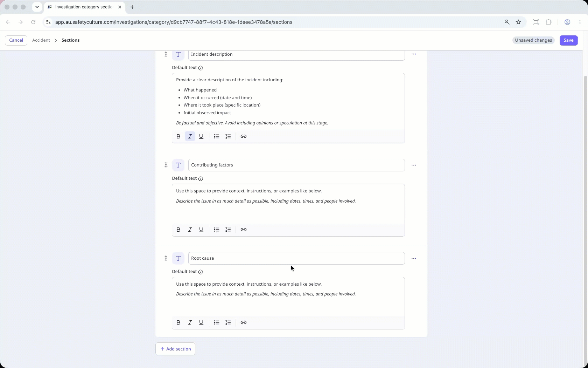Toggle italic in Contributing factors editor

point(190,230)
